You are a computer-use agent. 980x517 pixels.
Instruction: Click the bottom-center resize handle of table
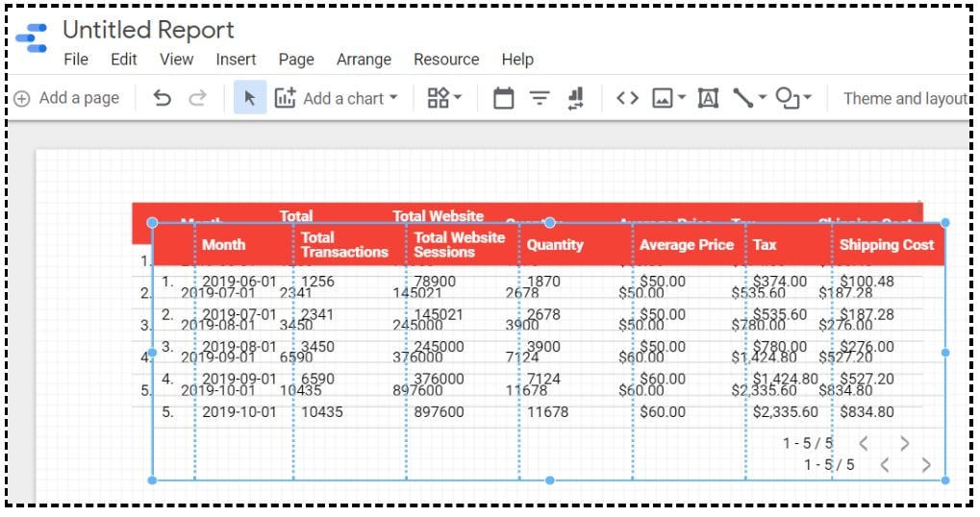549,480
